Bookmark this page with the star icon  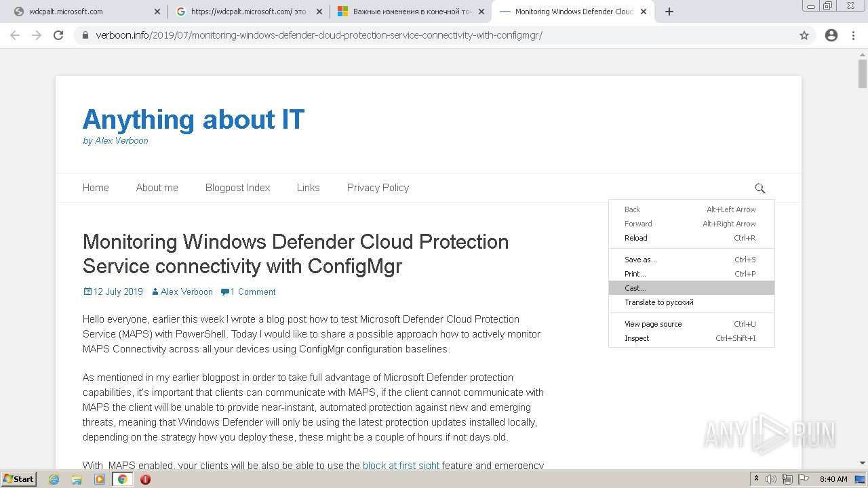point(804,35)
